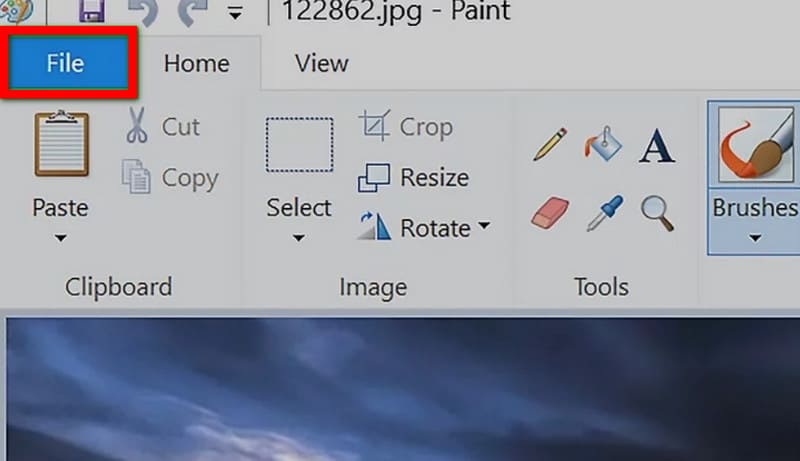Click the Redo arrow in title bar

[193, 11]
